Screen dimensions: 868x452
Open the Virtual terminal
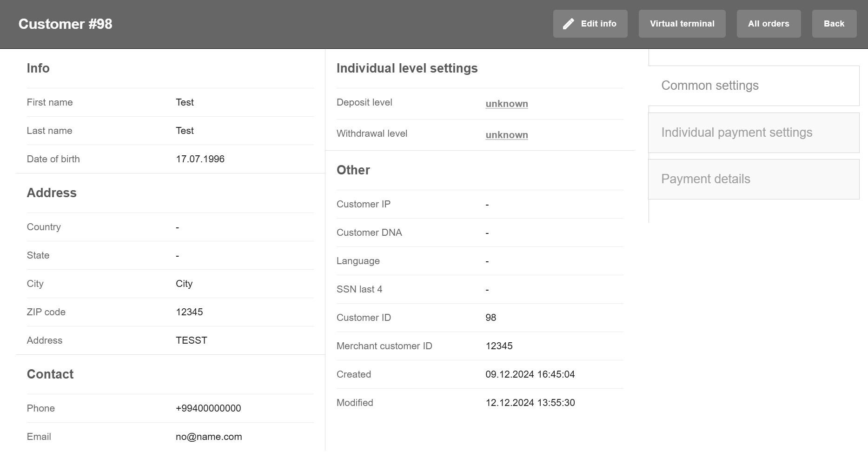pyautogui.click(x=682, y=24)
